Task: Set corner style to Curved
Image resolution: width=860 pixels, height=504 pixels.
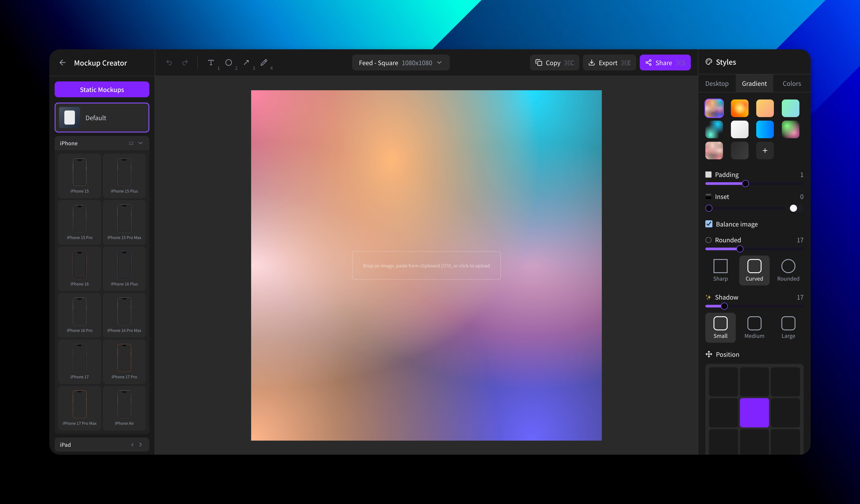Action: [754, 270]
